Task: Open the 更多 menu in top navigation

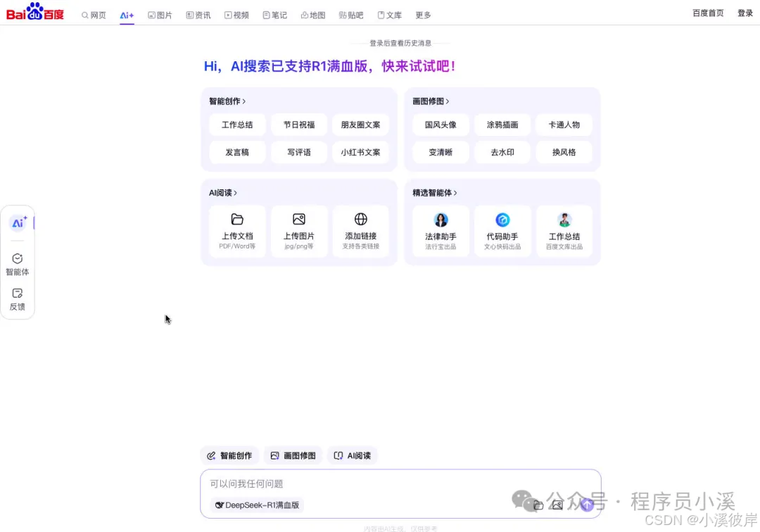Action: [x=423, y=15]
